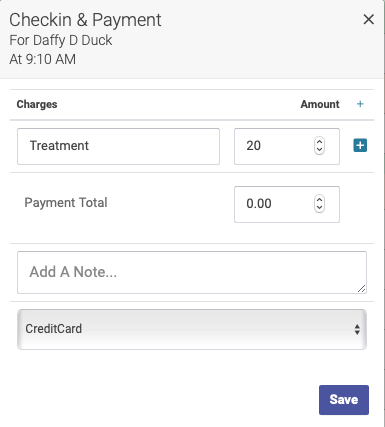
Task: Click the blue plus button in Treatment row
Action: (x=360, y=145)
